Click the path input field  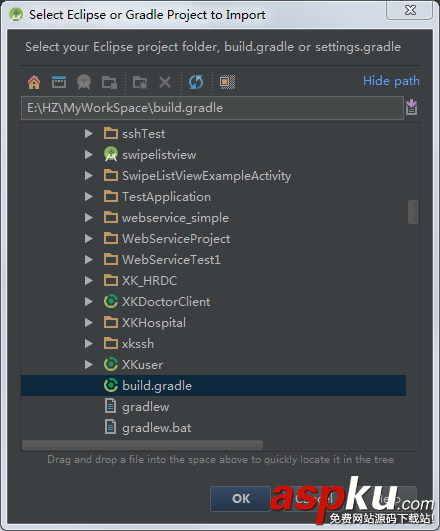(x=212, y=108)
